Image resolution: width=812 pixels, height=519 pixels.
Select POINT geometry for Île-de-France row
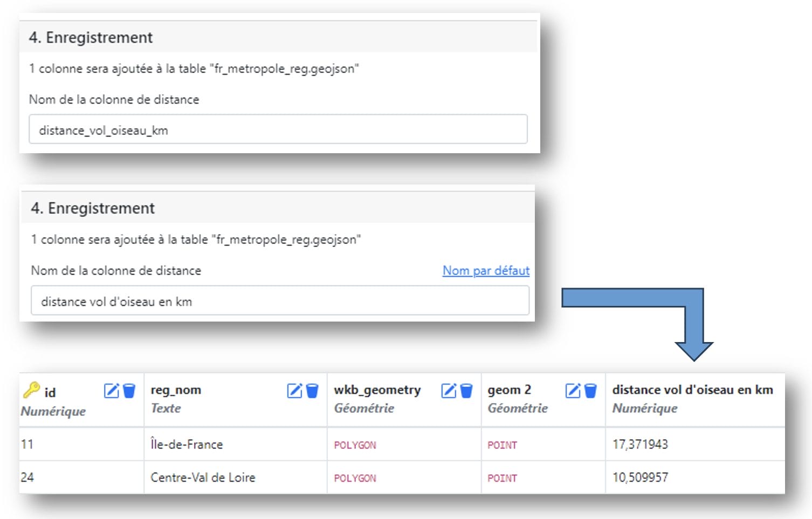502,445
